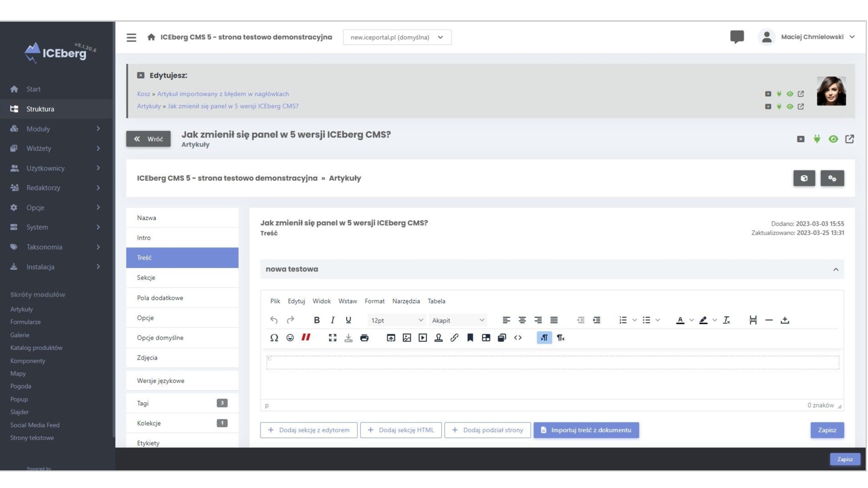Open the new.iceportal.pl domain dropdown
Viewport: 868px width, 488px height.
click(397, 37)
